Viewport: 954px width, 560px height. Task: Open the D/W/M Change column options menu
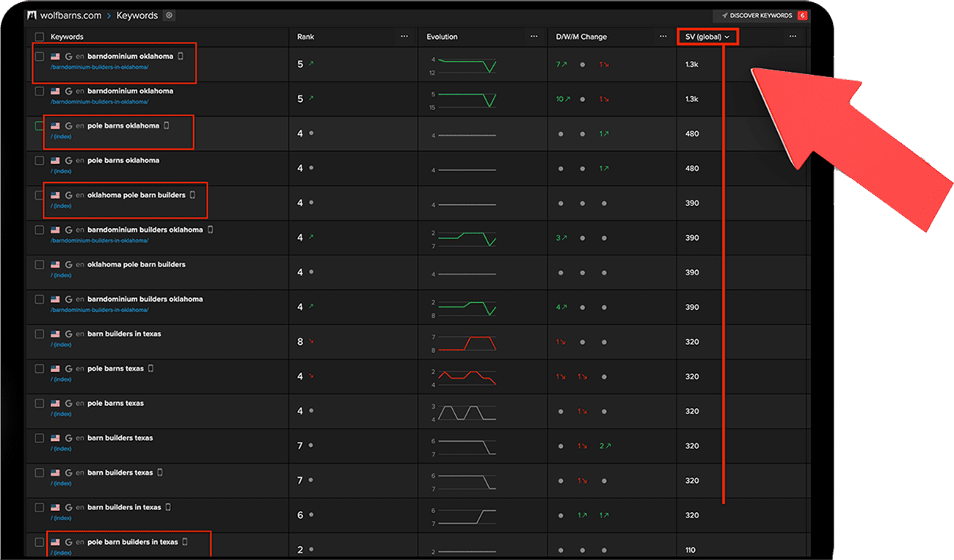point(663,37)
